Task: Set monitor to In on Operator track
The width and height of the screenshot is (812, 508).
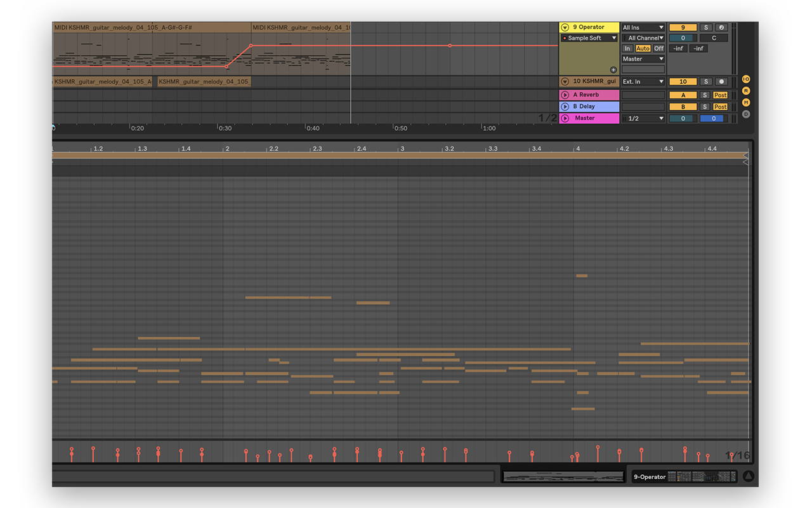Action: pyautogui.click(x=627, y=48)
